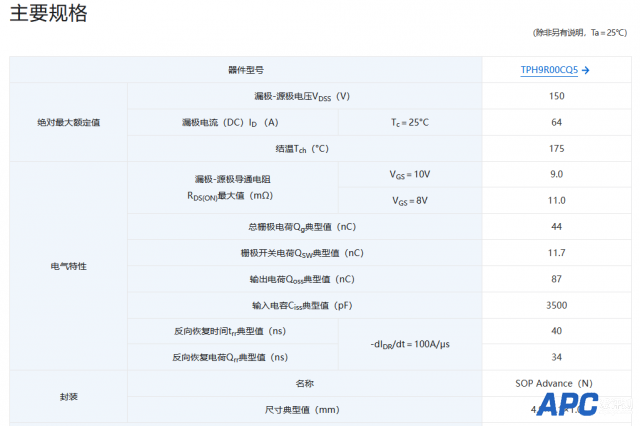The image size is (640, 426).
Task: Select the 器件型号 header cell
Action: pyautogui.click(x=245, y=70)
